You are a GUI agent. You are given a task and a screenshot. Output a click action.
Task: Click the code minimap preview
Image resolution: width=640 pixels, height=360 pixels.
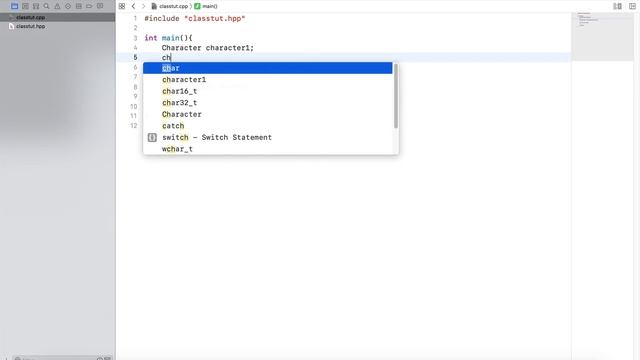[x=602, y=37]
